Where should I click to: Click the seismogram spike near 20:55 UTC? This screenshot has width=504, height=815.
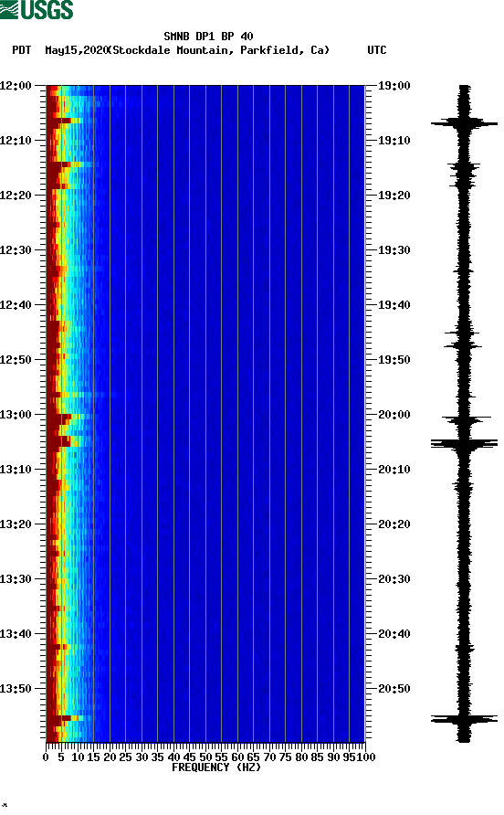[x=464, y=719]
